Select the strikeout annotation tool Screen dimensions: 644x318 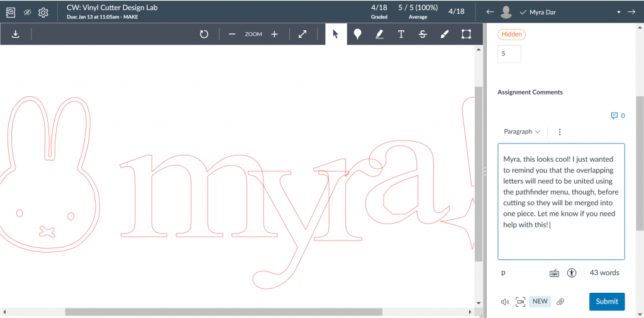pyautogui.click(x=423, y=34)
